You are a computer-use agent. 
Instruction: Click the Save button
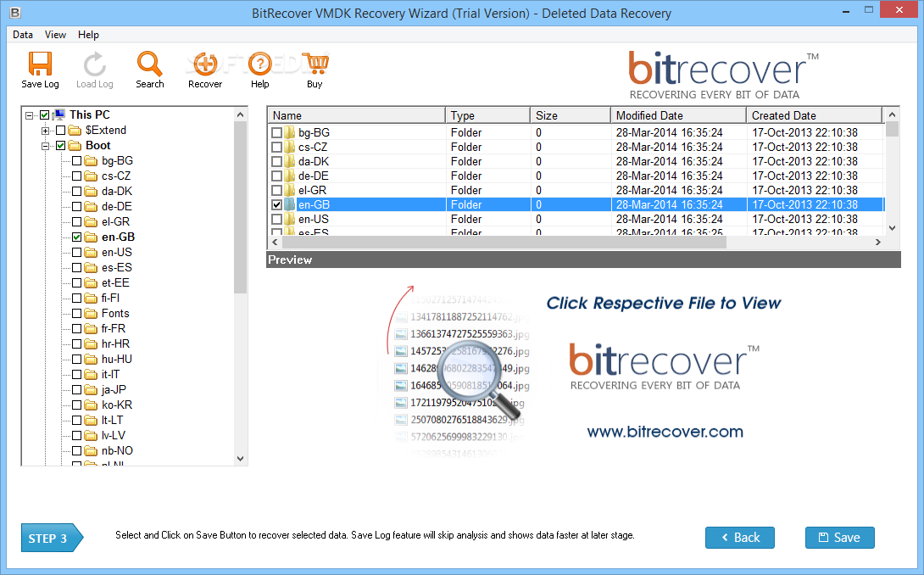pos(840,538)
